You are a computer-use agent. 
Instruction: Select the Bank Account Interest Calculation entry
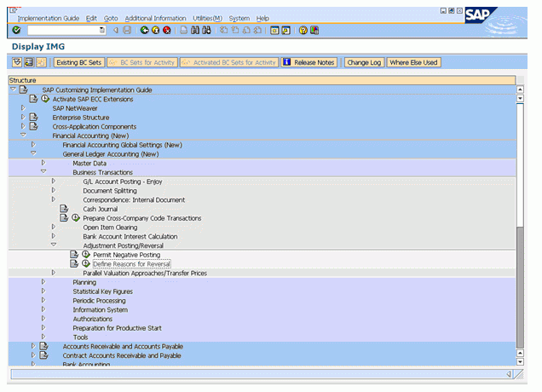pos(130,236)
